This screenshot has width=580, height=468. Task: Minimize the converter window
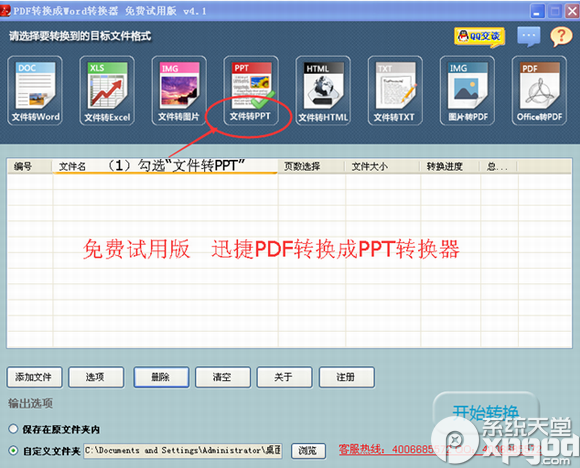pos(537,11)
